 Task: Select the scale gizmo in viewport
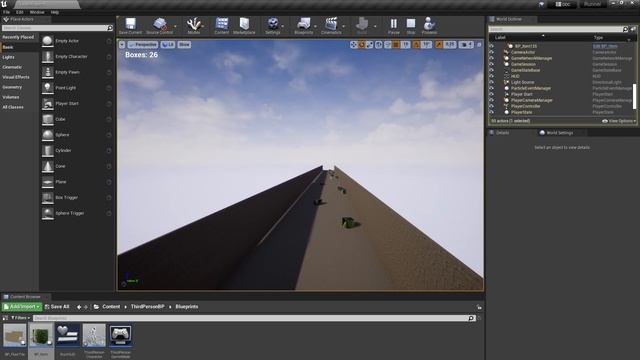(369, 44)
